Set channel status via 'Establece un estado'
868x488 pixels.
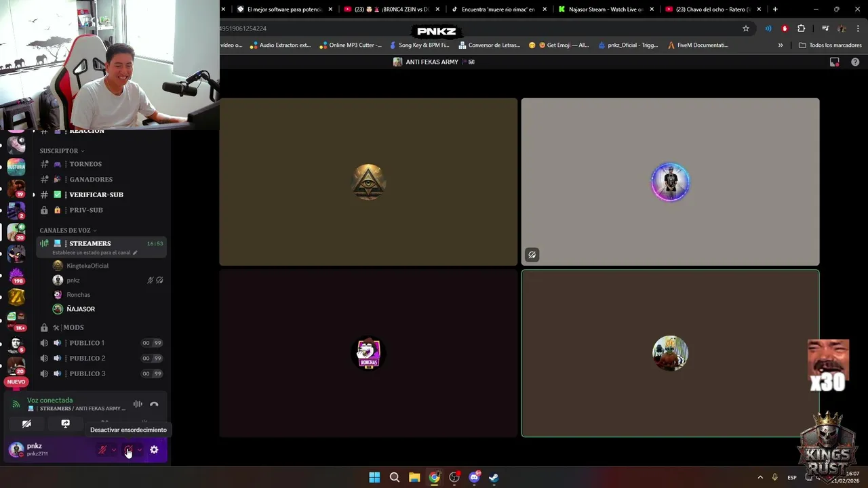tap(94, 253)
